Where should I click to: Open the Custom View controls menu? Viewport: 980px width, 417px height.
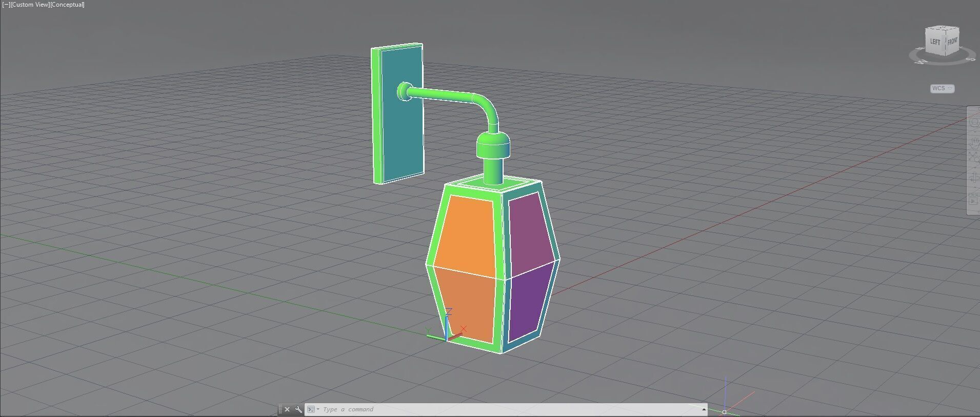click(30, 5)
